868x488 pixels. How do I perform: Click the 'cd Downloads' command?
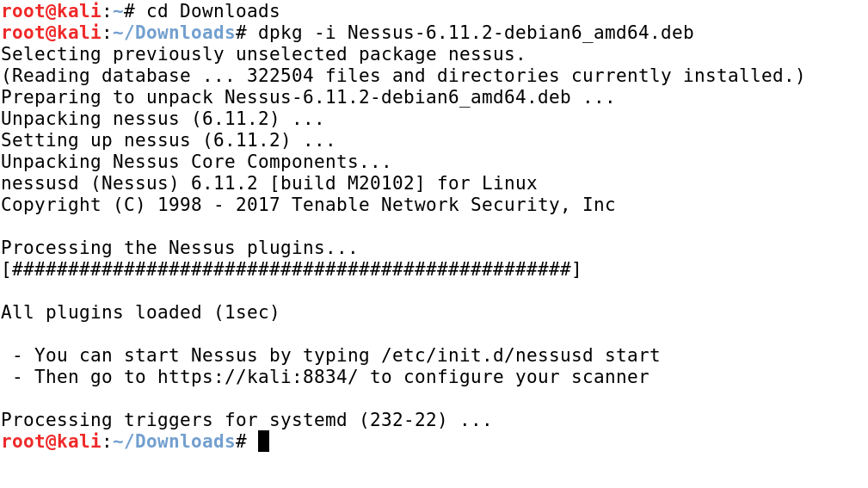tap(213, 11)
